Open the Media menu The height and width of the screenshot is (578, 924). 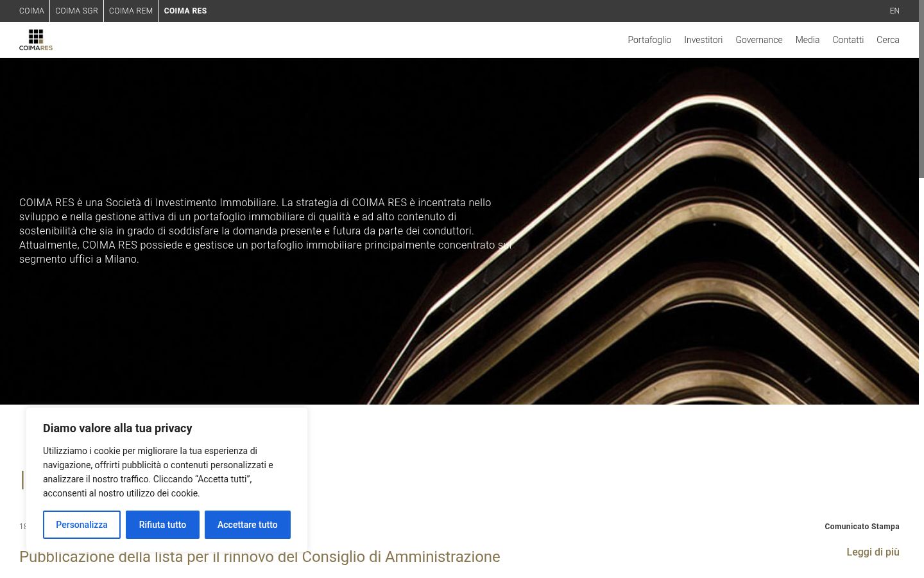pos(807,40)
